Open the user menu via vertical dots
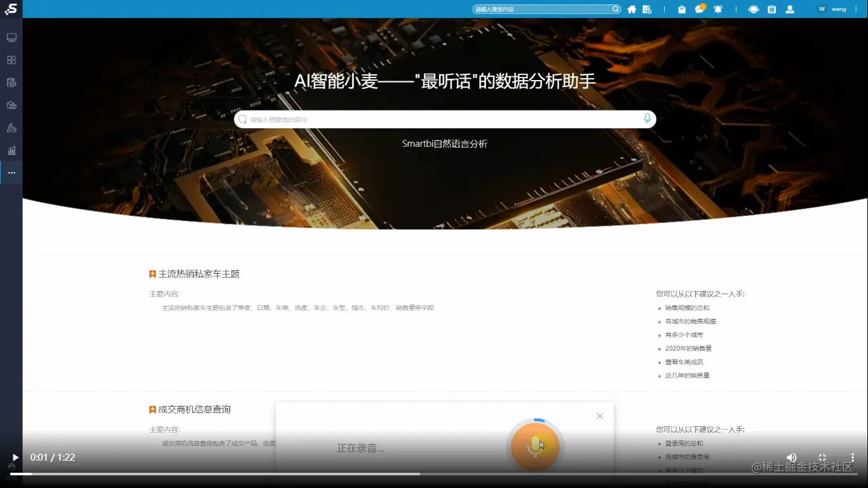This screenshot has height=488, width=868. [856, 9]
